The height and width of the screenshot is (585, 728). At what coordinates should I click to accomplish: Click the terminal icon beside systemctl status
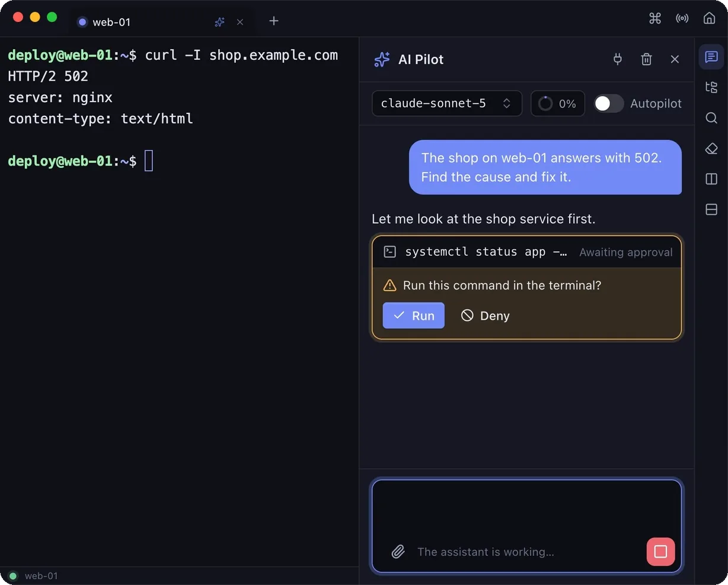pyautogui.click(x=389, y=252)
